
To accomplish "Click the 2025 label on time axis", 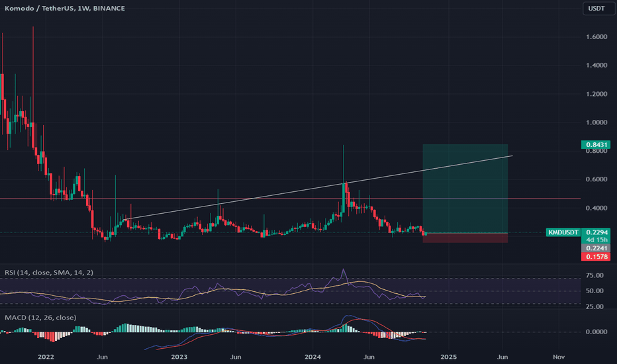I will tap(449, 357).
